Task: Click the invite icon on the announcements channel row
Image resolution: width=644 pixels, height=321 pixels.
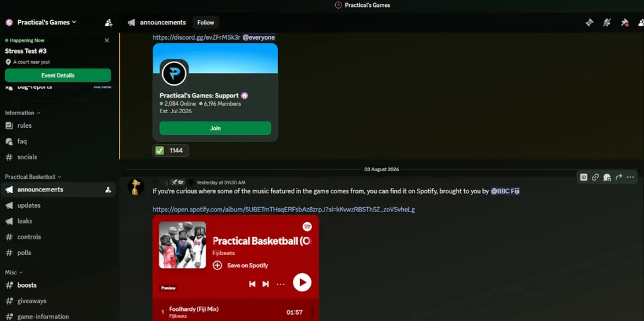Action: tap(108, 189)
